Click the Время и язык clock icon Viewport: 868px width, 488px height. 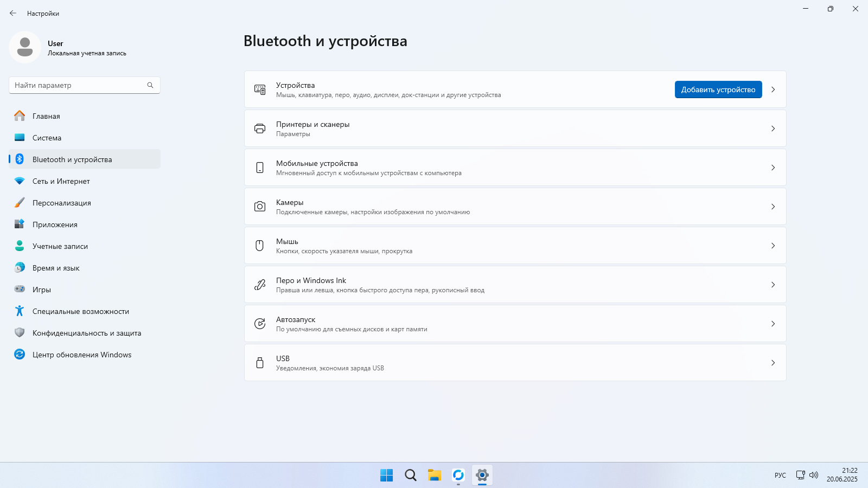coord(20,268)
